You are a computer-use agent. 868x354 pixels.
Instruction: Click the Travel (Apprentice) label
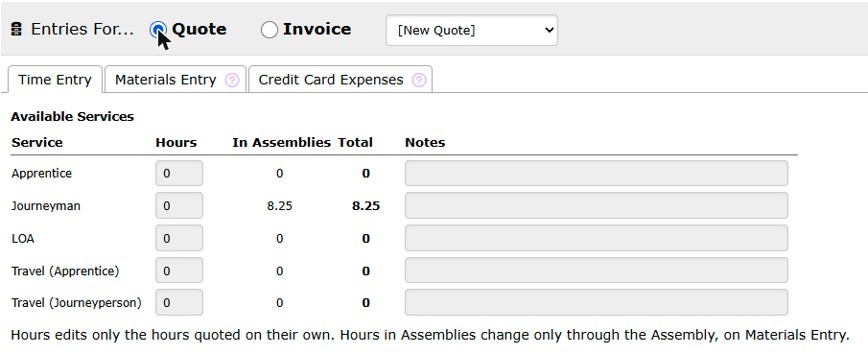(65, 271)
